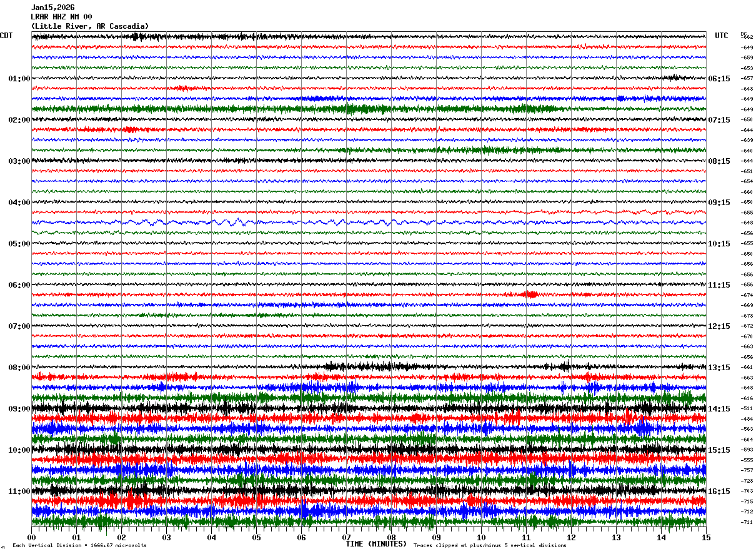Image resolution: width=756 pixels, height=554 pixels.
Task: Select minute tick label 07 on bottom axis
Action: click(347, 537)
